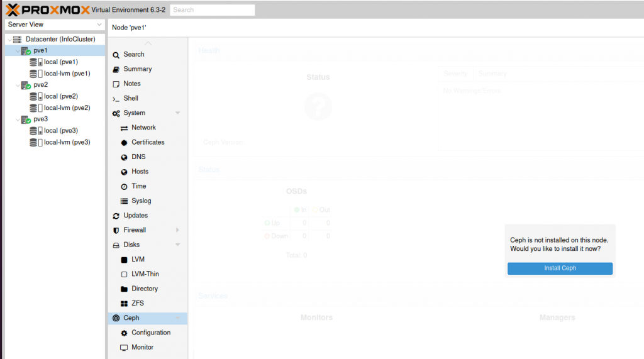This screenshot has height=359, width=644.
Task: Click the Hosts globe icon
Action: click(x=124, y=172)
